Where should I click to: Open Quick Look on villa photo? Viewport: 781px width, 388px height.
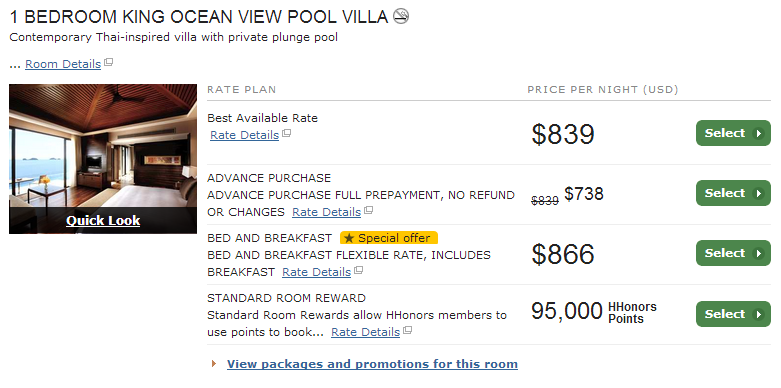pyautogui.click(x=103, y=221)
